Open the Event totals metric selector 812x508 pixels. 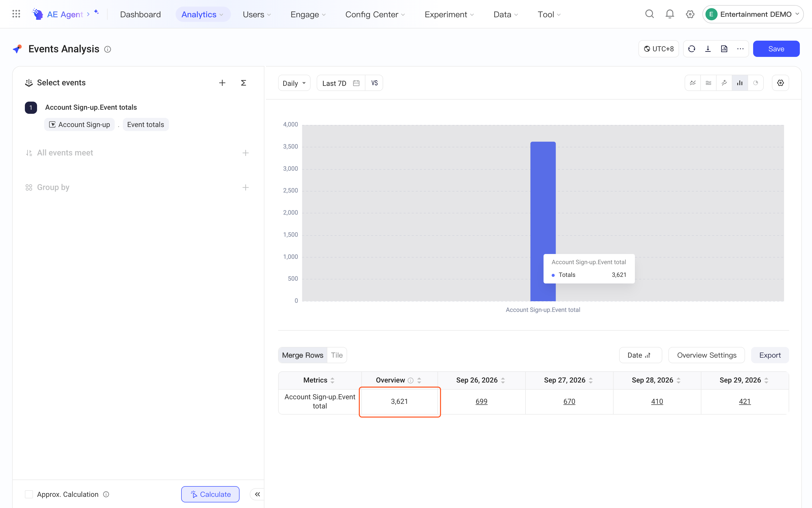[x=146, y=125]
